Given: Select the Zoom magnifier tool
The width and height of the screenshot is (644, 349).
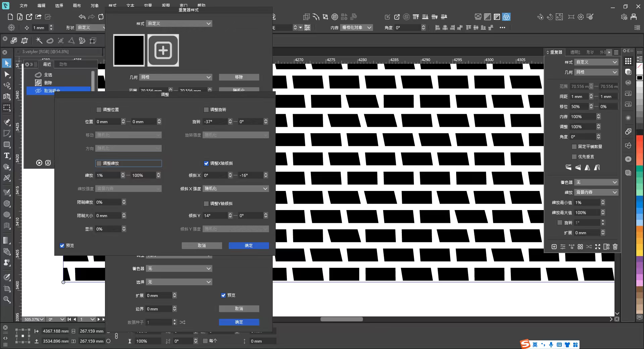Looking at the screenshot, I should [x=7, y=299].
